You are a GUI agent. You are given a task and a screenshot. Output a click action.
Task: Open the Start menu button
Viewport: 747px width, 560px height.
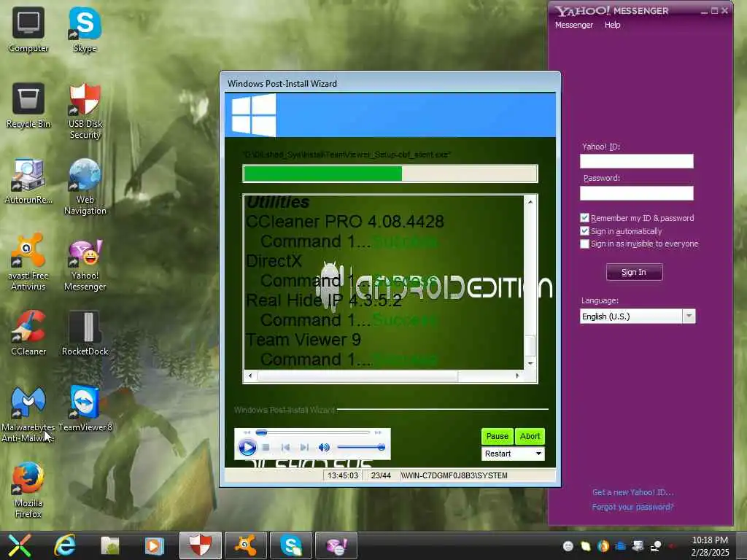click(20, 545)
